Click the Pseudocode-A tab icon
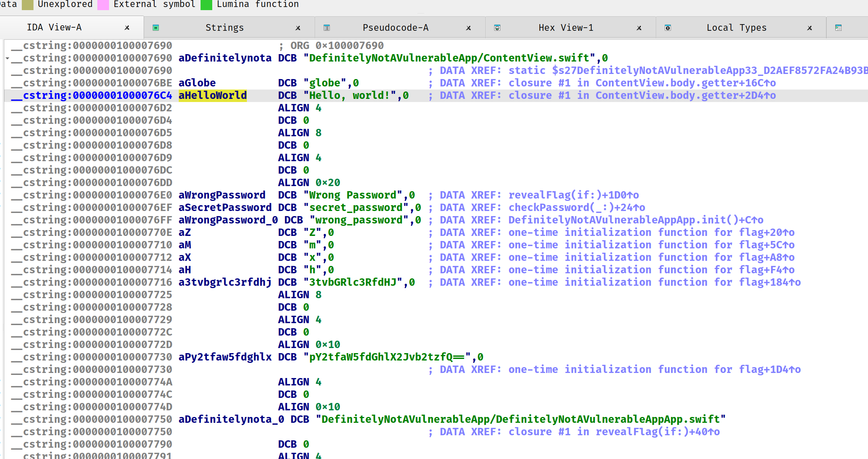This screenshot has width=868, height=459. click(x=327, y=28)
